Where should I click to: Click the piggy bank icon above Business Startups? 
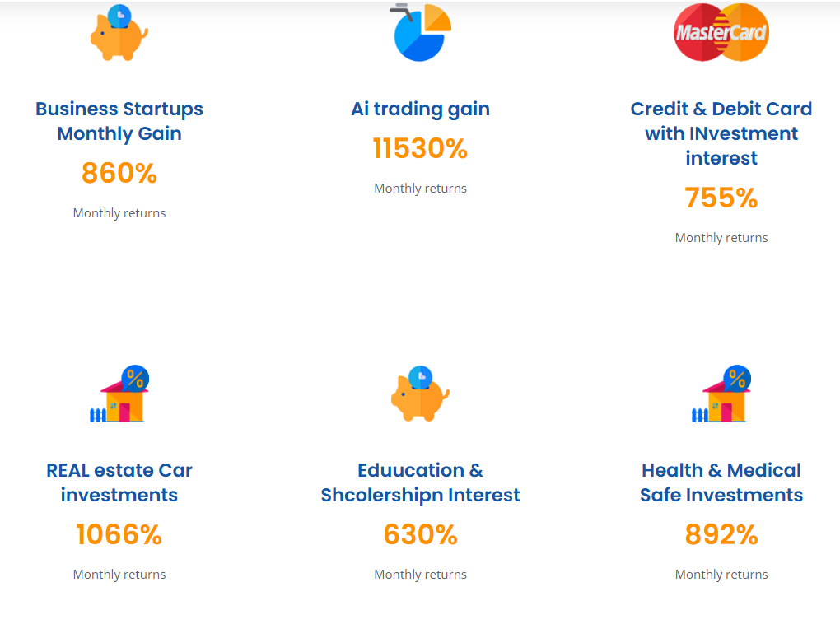119,33
